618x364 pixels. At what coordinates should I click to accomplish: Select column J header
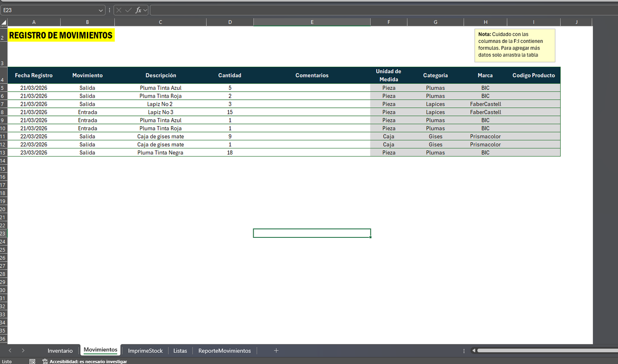click(577, 22)
